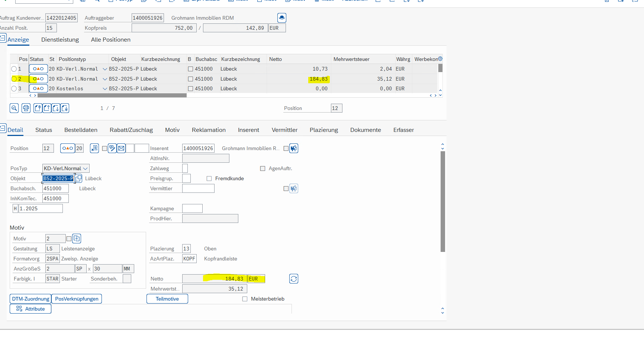Click scroll-up arrow of detail area
644x337 pixels.
(442, 145)
